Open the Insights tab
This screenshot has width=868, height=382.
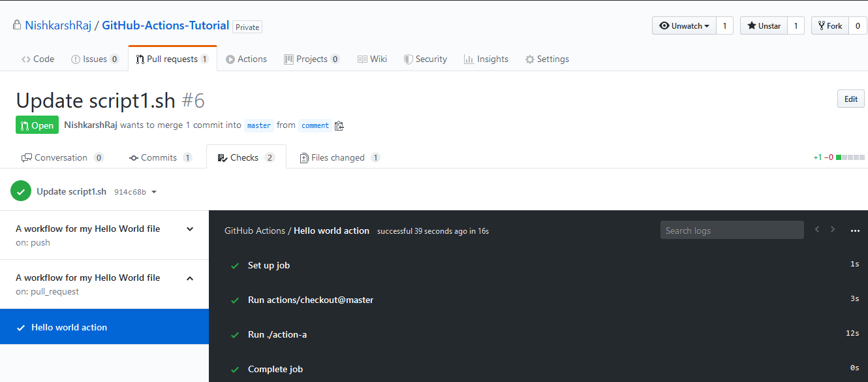[486, 59]
